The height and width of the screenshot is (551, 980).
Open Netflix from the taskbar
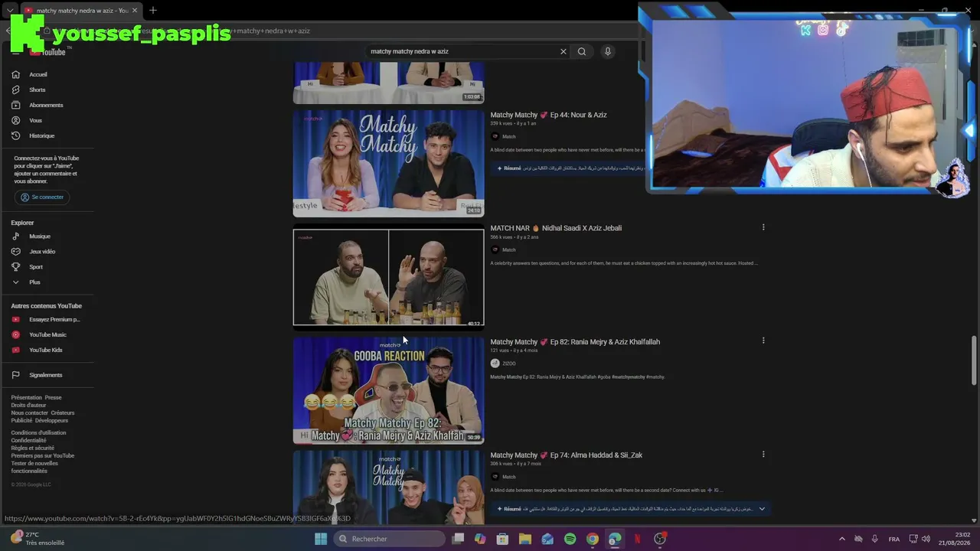(637, 539)
